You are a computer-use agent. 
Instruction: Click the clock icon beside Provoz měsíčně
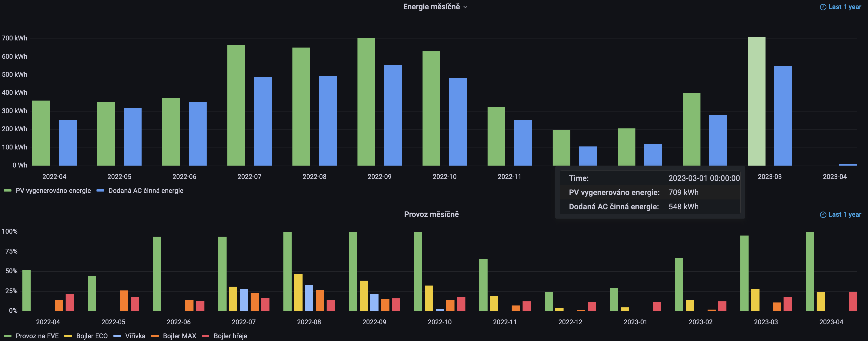click(823, 215)
